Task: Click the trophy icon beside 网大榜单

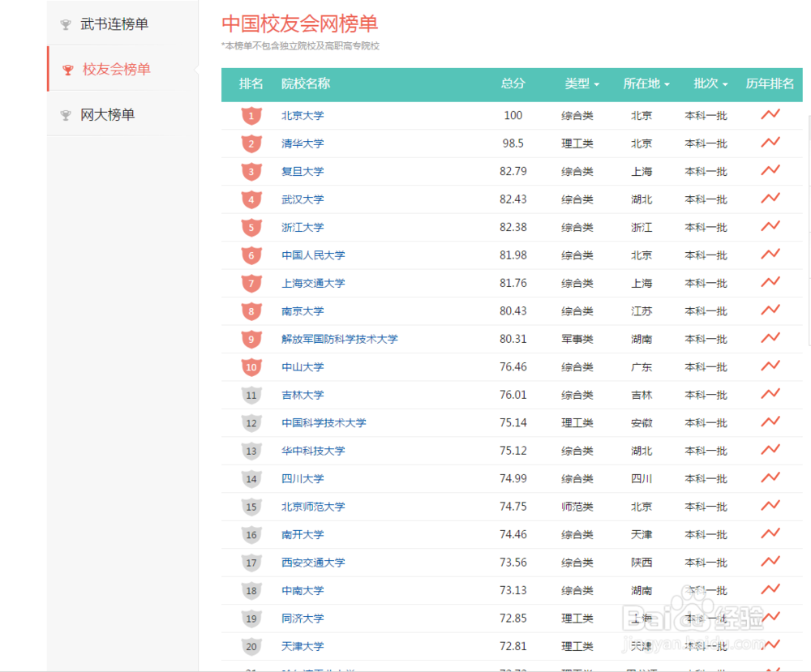Action: click(66, 115)
